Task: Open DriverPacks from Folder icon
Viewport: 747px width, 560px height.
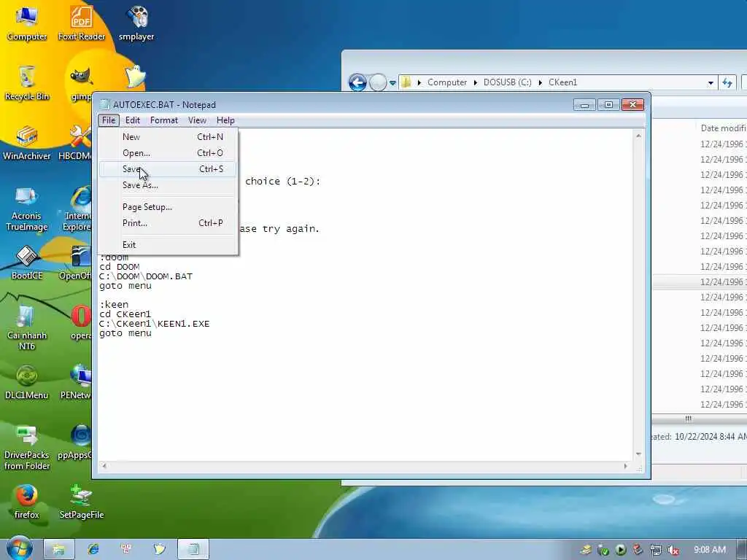Action: point(27,448)
